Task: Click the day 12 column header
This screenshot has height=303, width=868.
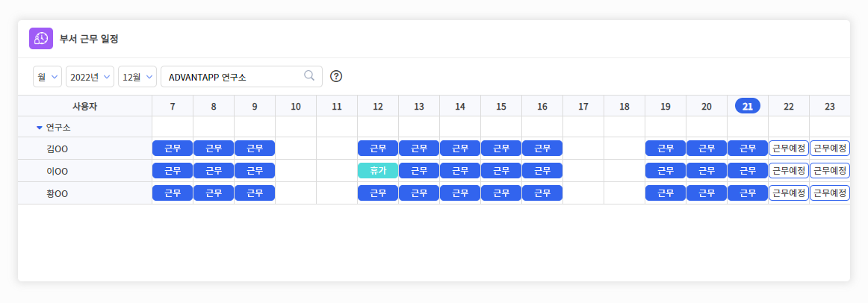Action: 377,106
